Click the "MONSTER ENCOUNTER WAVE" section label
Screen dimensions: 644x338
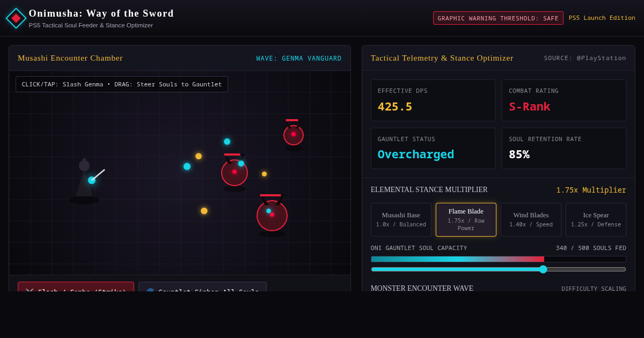(422, 288)
